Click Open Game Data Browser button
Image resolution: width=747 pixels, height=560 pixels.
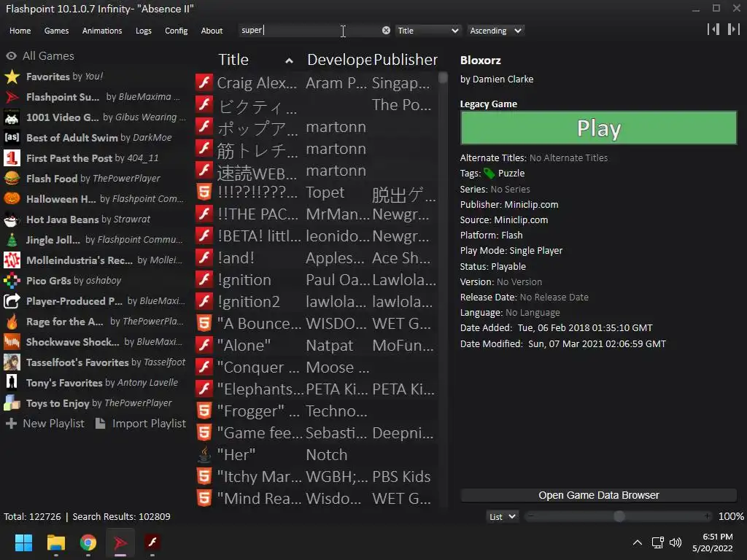(x=598, y=495)
